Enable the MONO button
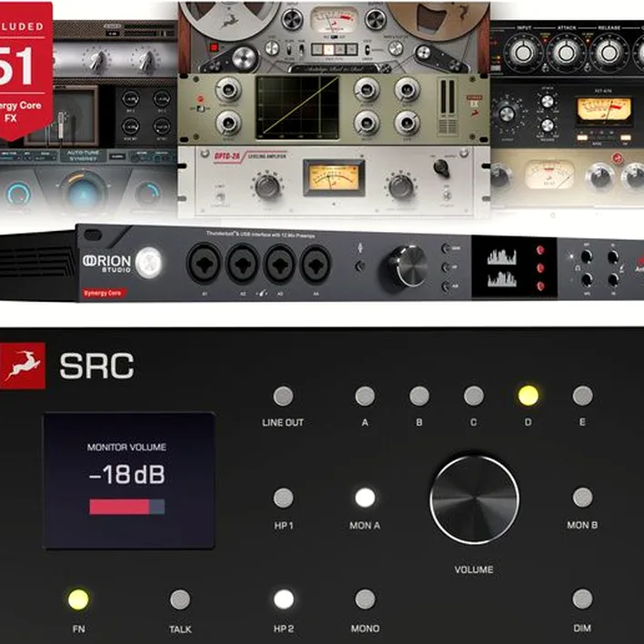This screenshot has width=644, height=644. tap(365, 599)
